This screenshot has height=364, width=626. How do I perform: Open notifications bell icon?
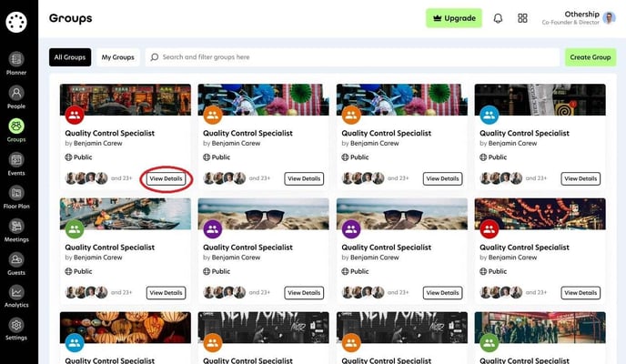coord(498,18)
